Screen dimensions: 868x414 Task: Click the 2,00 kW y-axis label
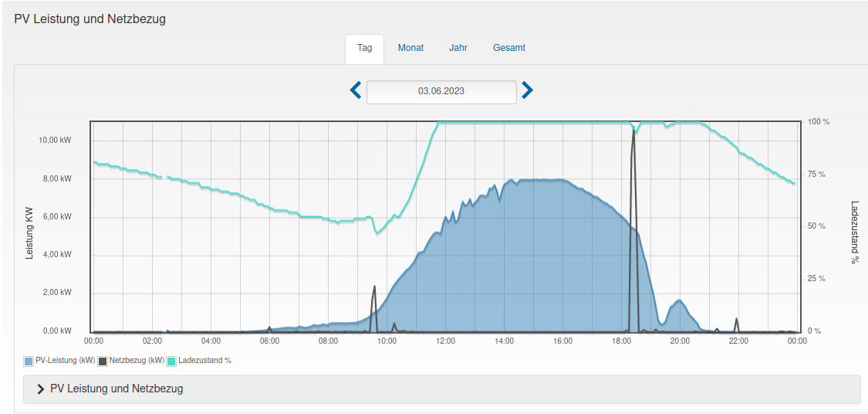pyautogui.click(x=56, y=293)
